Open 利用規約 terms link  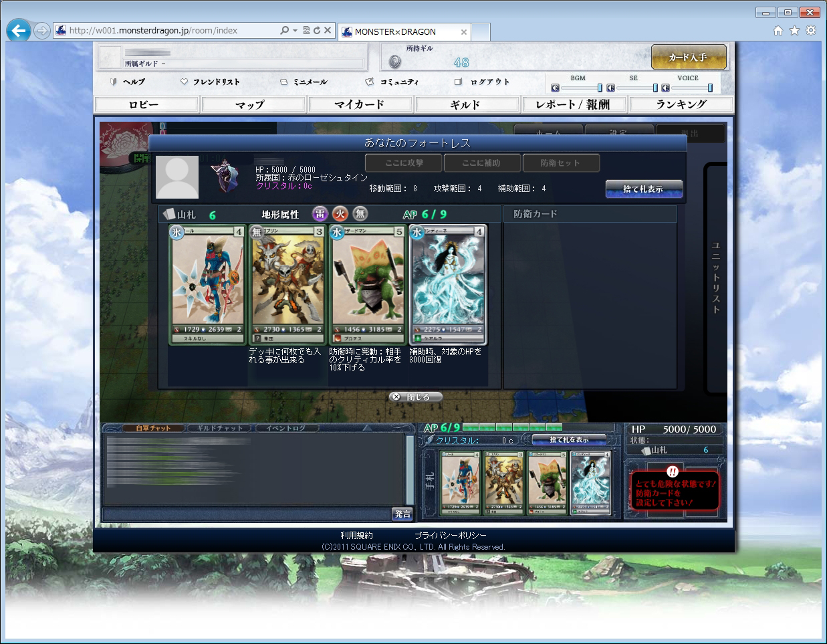[356, 536]
